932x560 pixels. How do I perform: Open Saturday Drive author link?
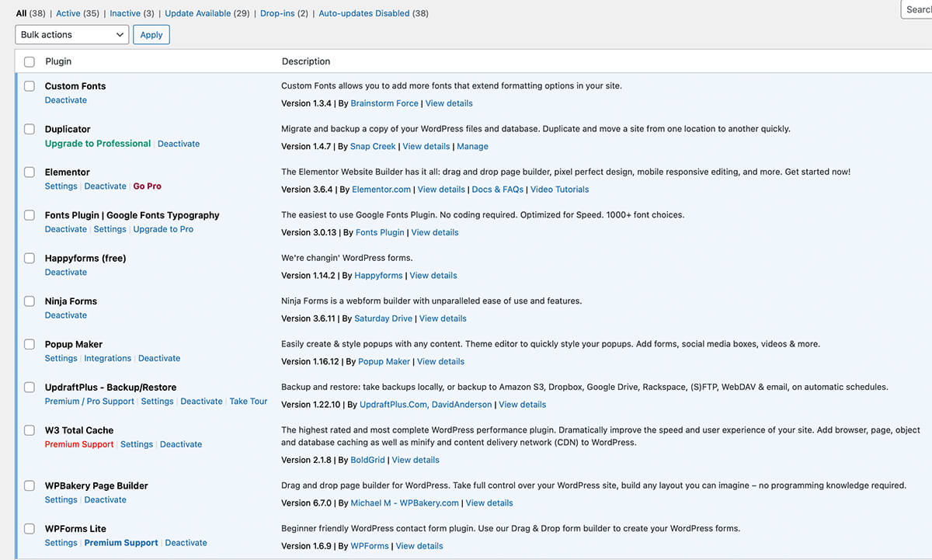click(382, 318)
